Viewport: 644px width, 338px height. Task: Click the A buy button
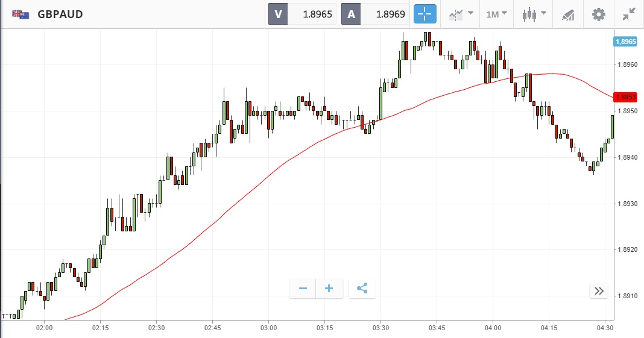[351, 14]
